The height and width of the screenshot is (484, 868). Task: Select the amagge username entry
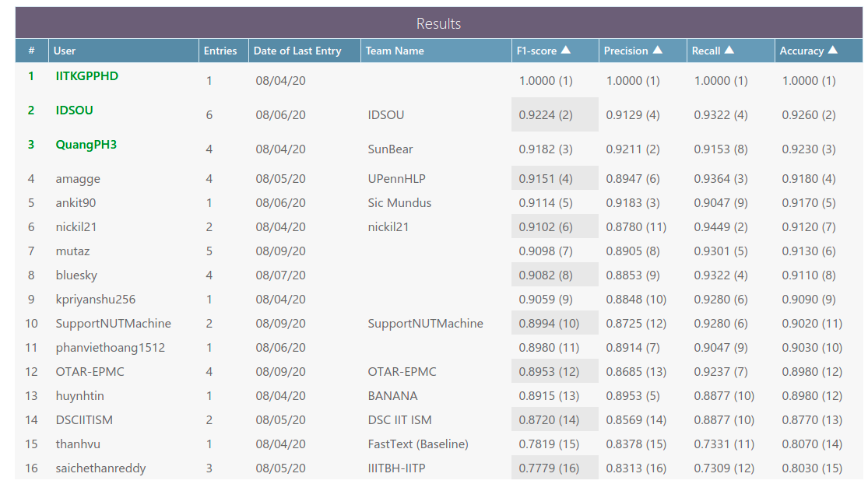[x=78, y=179]
